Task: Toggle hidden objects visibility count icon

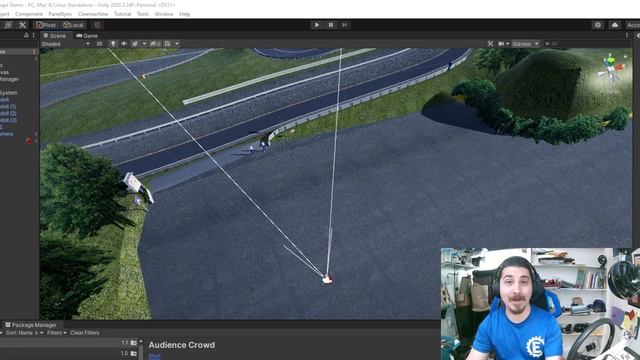Action: click(155, 44)
